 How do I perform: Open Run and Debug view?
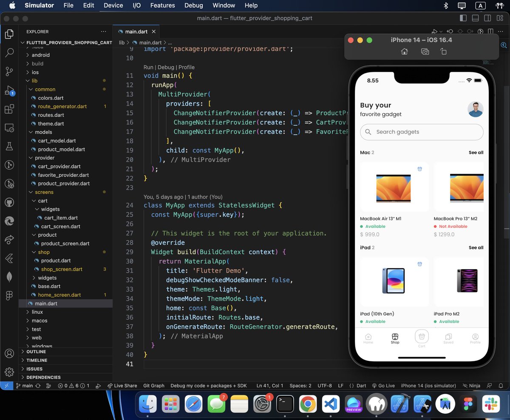(9, 90)
